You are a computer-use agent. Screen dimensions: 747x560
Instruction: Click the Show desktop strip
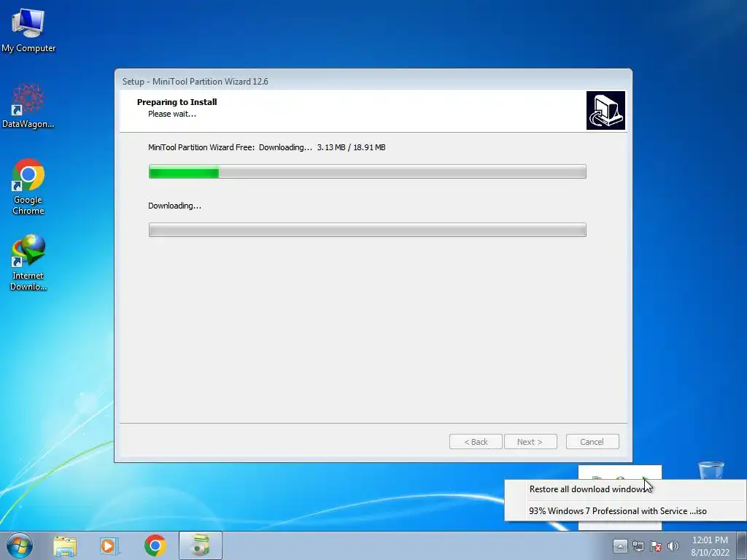tap(742, 545)
